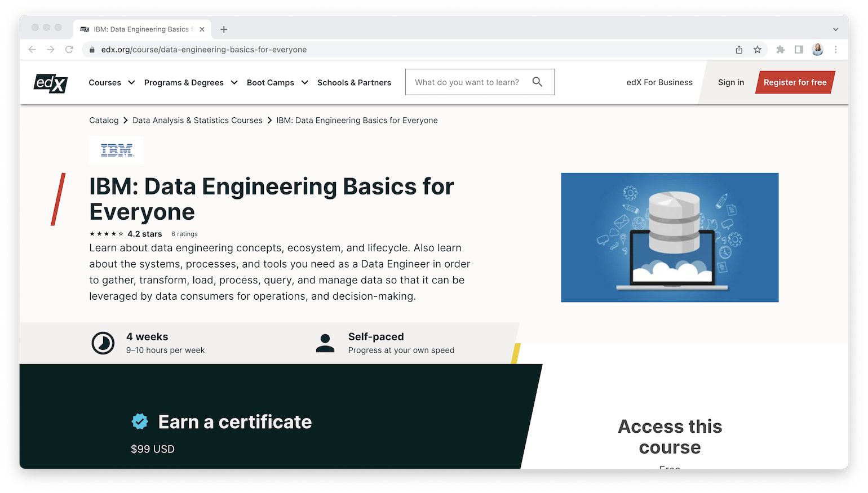Viewport: 868px width, 493px height.
Task: Select the Schools & Partners menu item
Action: point(354,82)
